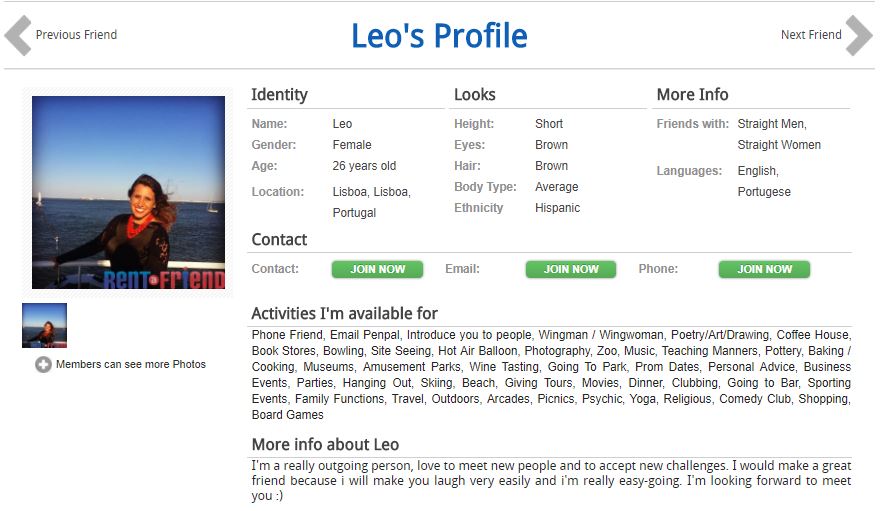Click the 'Activities I'm available for' heading
882x511 pixels.
[x=344, y=313]
